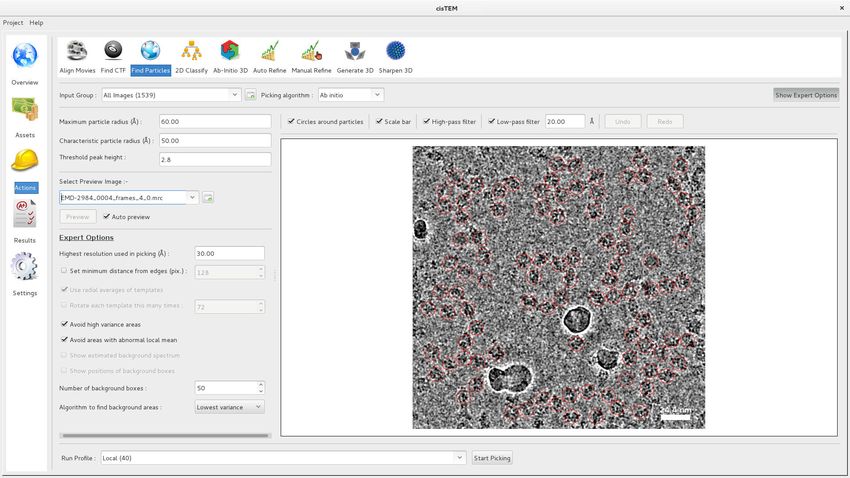Image resolution: width=850 pixels, height=478 pixels.
Task: Click the icon button beside preview image selector
Action: 208,198
